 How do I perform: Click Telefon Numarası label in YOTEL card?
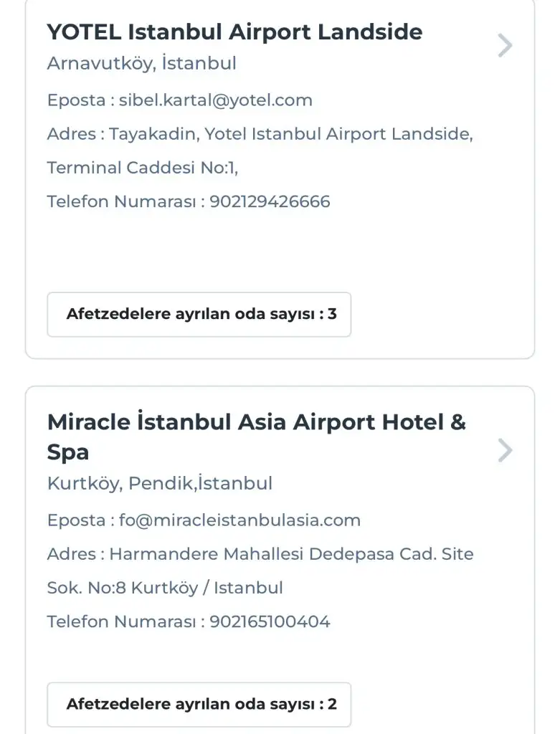pos(121,202)
